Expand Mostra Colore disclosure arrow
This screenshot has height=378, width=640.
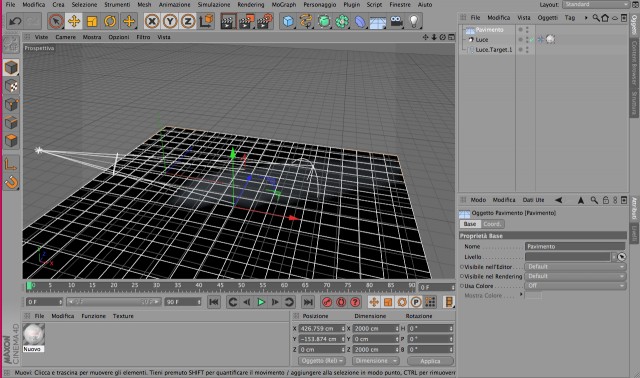point(521,294)
